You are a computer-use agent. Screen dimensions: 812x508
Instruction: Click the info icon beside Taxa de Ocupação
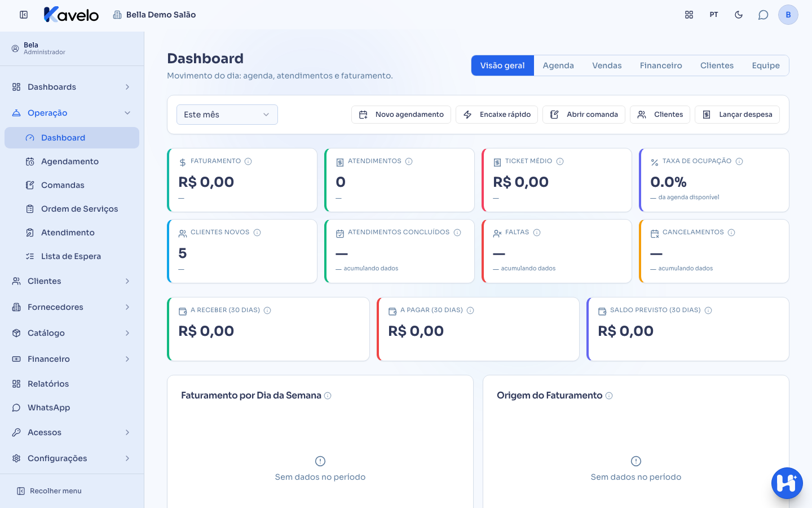click(739, 161)
